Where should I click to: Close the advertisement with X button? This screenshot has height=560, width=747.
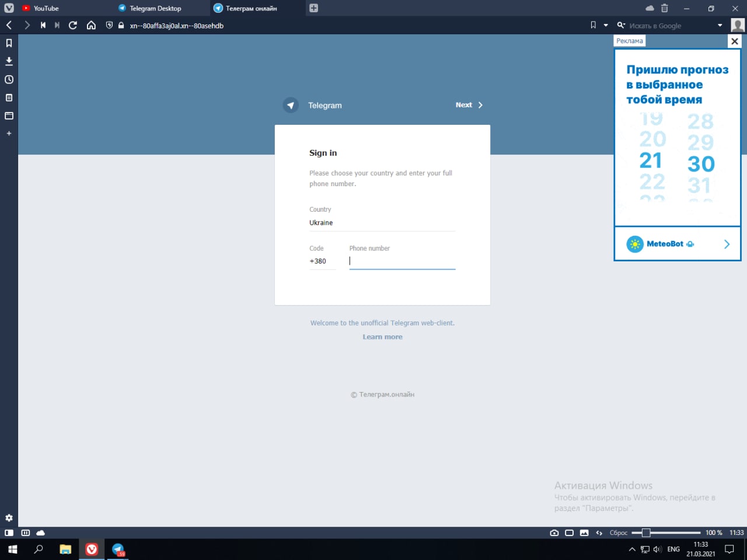pyautogui.click(x=735, y=41)
